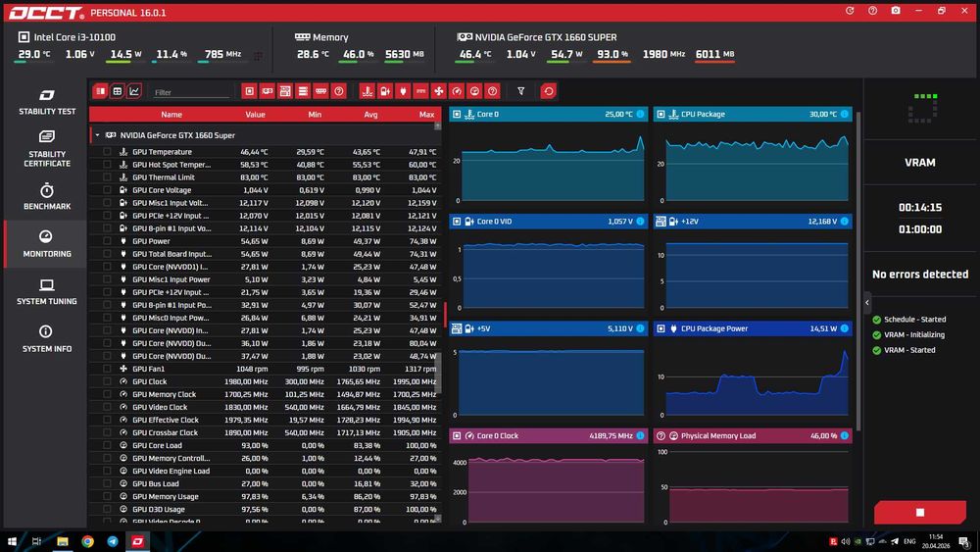Toggle storage sensors filter icon
Viewport: 980px width, 552px height.
pyautogui.click(x=303, y=91)
